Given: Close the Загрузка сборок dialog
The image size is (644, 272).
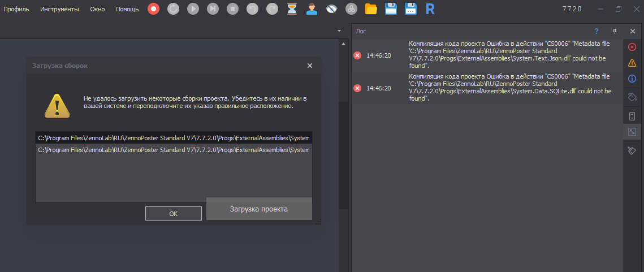Looking at the screenshot, I should 310,66.
